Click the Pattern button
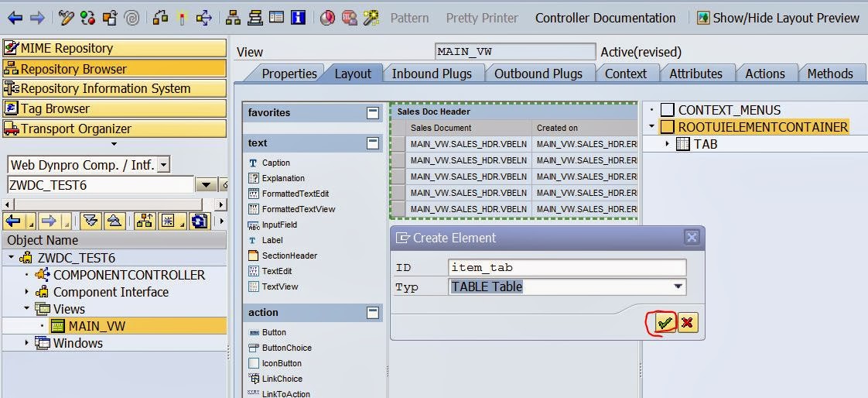The height and width of the screenshot is (398, 868). click(x=410, y=19)
